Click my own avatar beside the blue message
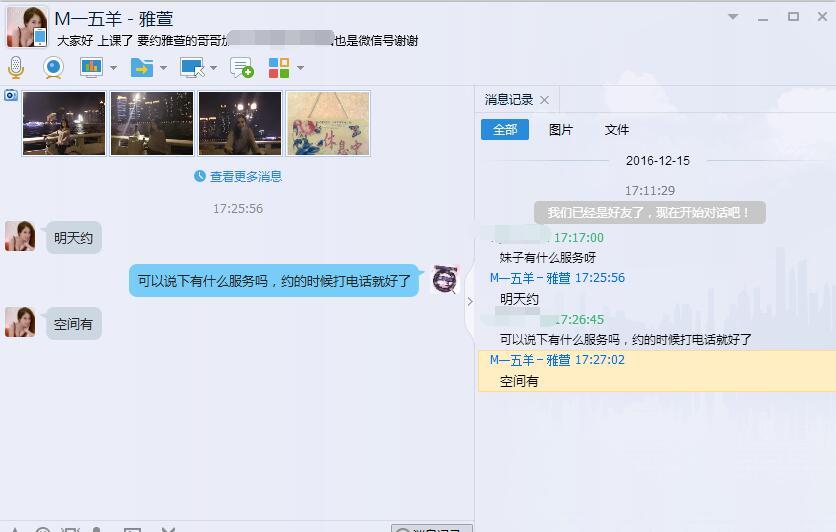The width and height of the screenshot is (836, 532). click(445, 279)
